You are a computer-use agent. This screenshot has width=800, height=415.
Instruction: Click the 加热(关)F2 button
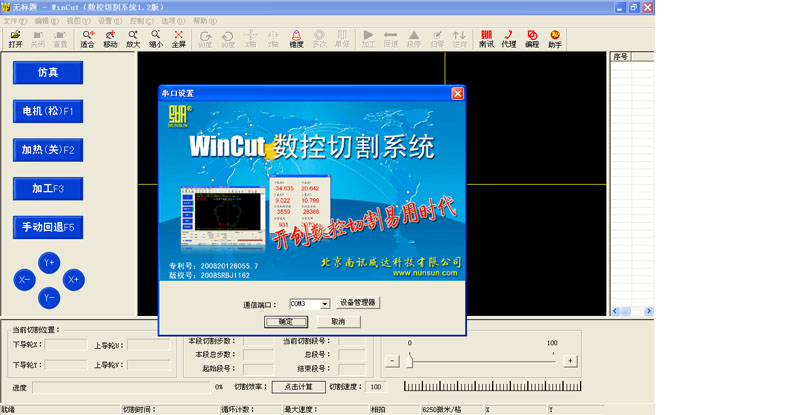click(x=48, y=150)
